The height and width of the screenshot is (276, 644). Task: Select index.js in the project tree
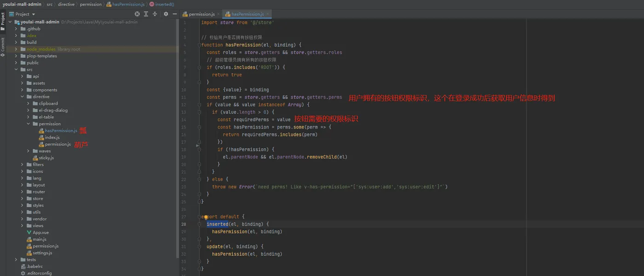(52, 137)
